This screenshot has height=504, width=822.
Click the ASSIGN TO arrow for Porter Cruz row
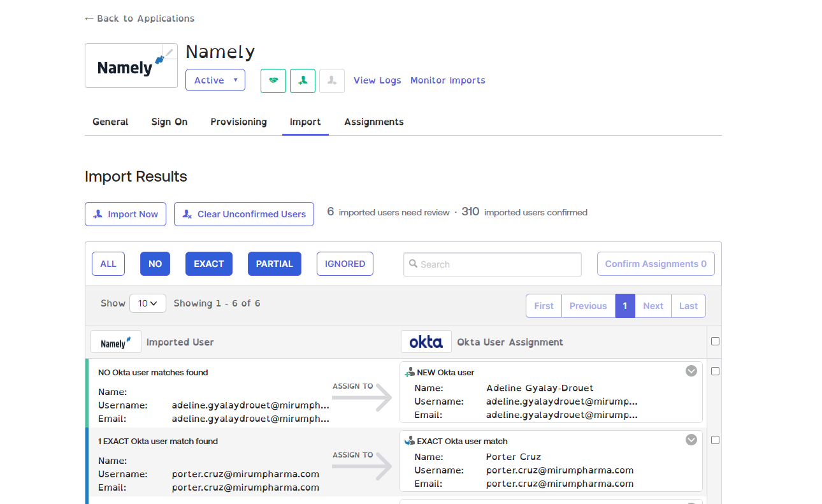(x=361, y=465)
